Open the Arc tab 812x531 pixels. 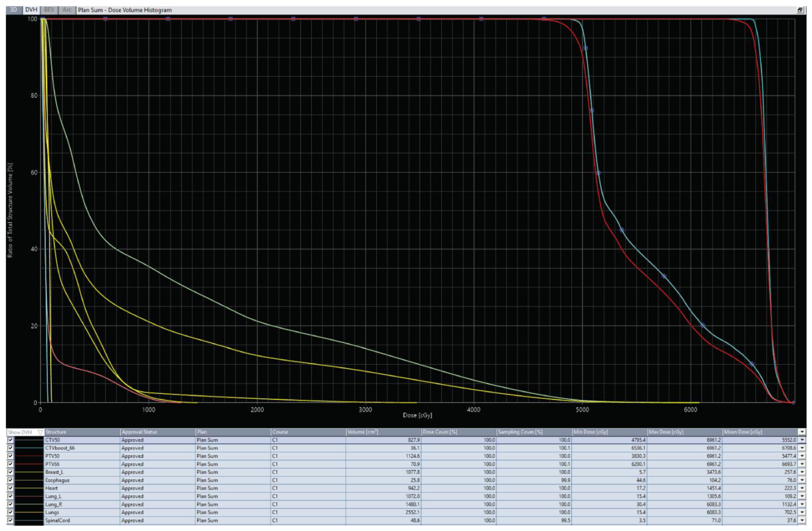67,10
